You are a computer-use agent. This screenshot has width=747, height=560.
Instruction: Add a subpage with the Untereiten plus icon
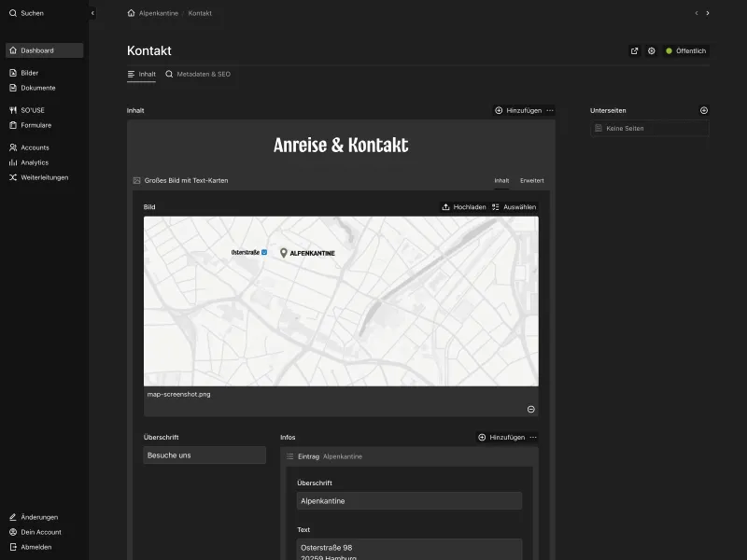[x=704, y=109]
